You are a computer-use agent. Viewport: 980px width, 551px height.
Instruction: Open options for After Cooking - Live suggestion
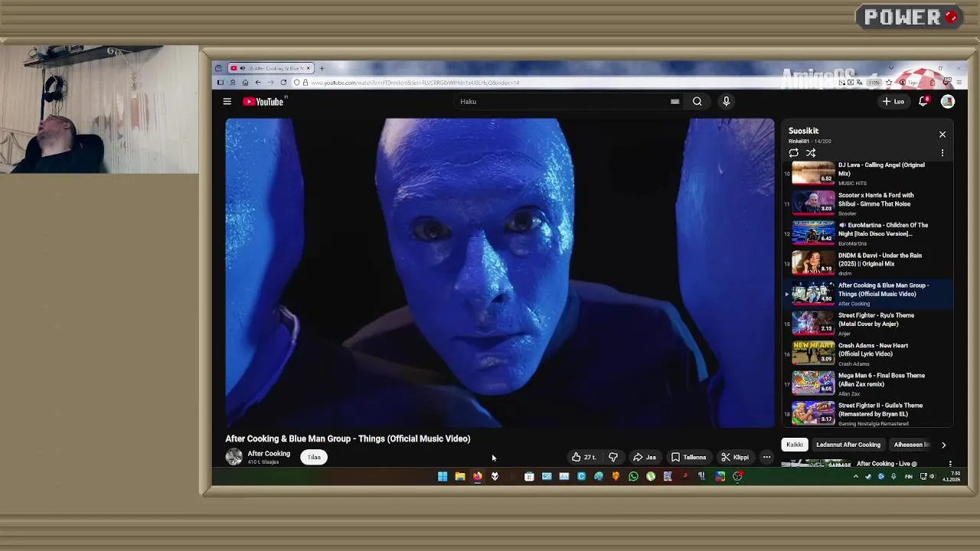pyautogui.click(x=950, y=464)
